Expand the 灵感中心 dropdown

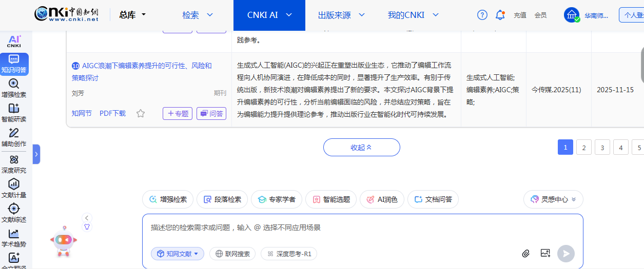point(553,199)
